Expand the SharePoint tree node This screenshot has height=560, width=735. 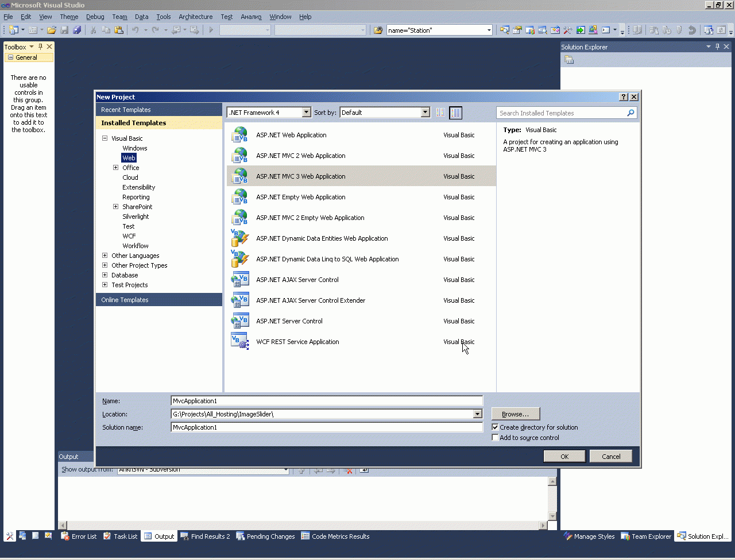click(116, 207)
